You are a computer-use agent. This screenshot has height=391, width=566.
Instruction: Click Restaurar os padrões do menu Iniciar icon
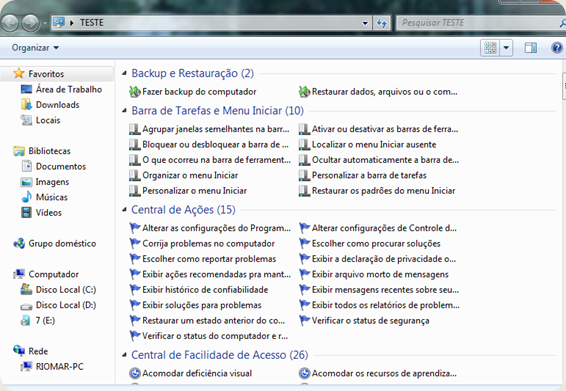[304, 191]
